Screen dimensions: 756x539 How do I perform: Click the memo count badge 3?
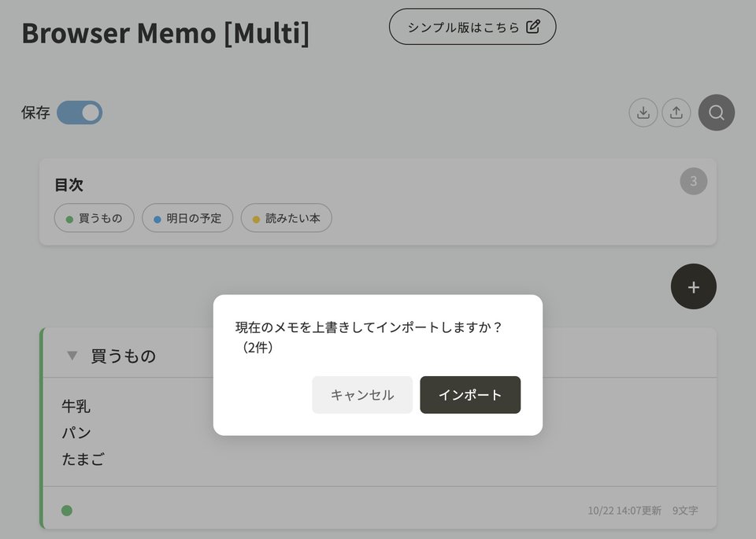693,181
